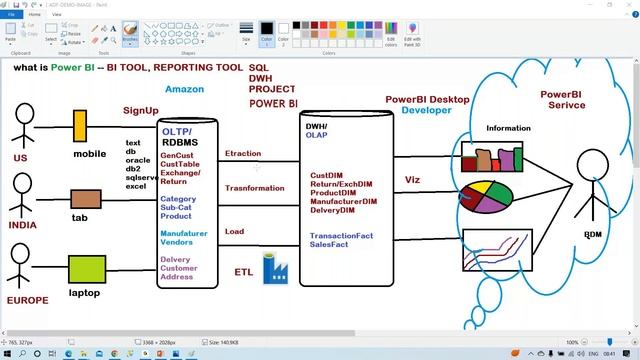Choose the Five-point star shape
The image size is (640, 360).
[x=163, y=42]
